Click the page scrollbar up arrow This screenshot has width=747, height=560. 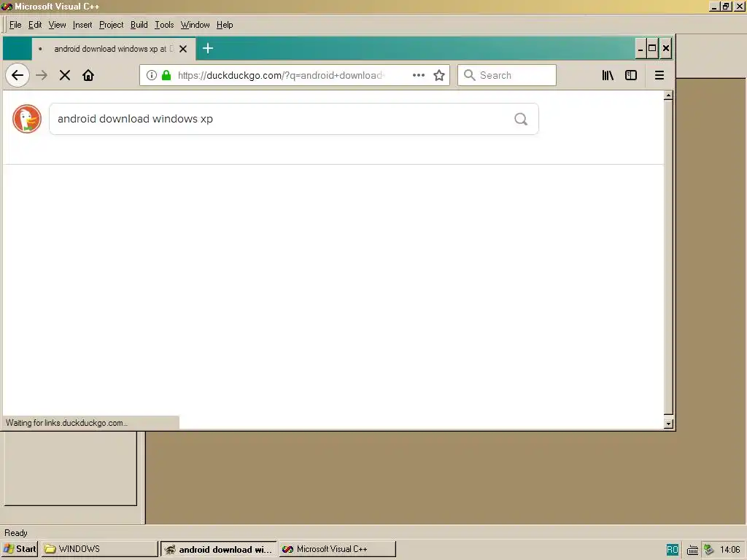click(668, 96)
